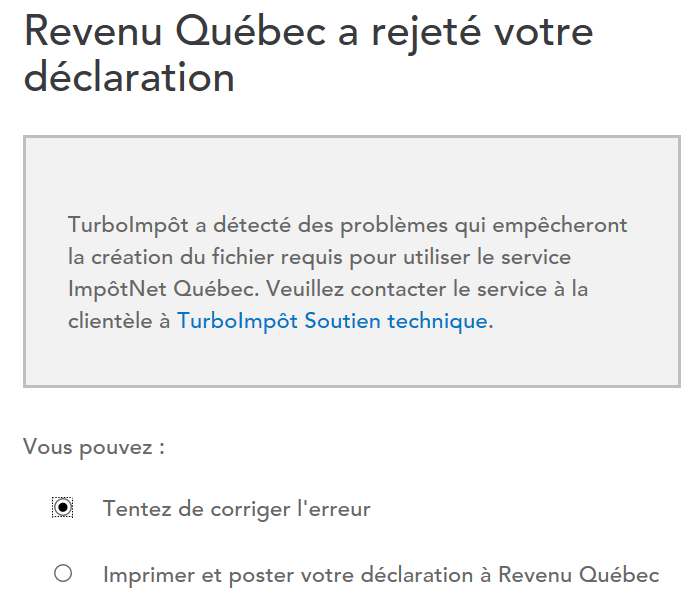Click the 'Tentez de corriger l'erreur' label

[x=236, y=509]
